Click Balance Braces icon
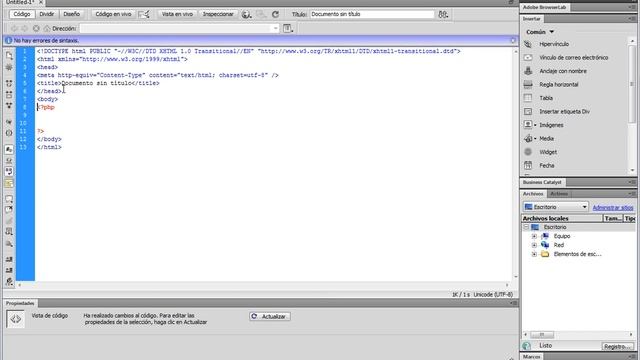This screenshot has height=360, width=640. [x=9, y=133]
